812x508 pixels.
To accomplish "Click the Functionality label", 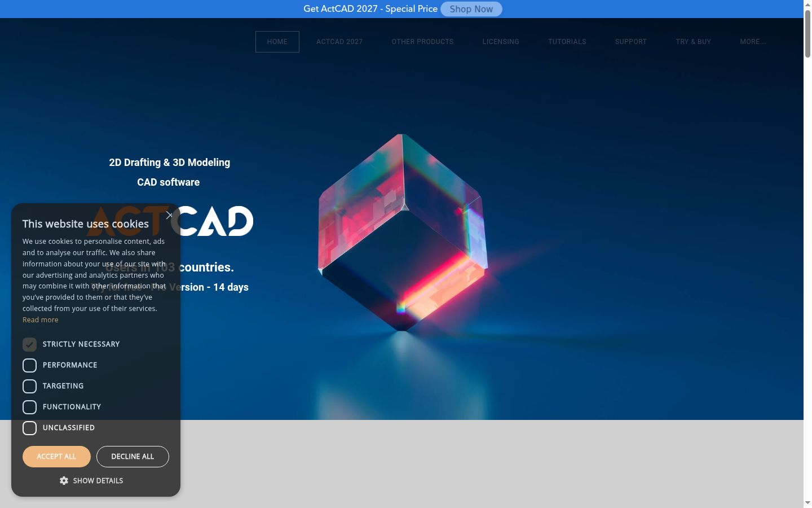I will coord(72,407).
